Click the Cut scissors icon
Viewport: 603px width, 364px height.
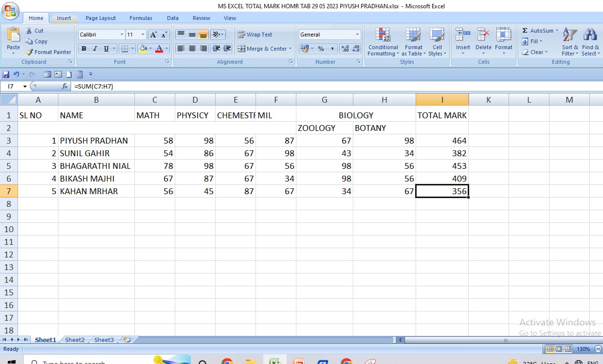click(30, 31)
